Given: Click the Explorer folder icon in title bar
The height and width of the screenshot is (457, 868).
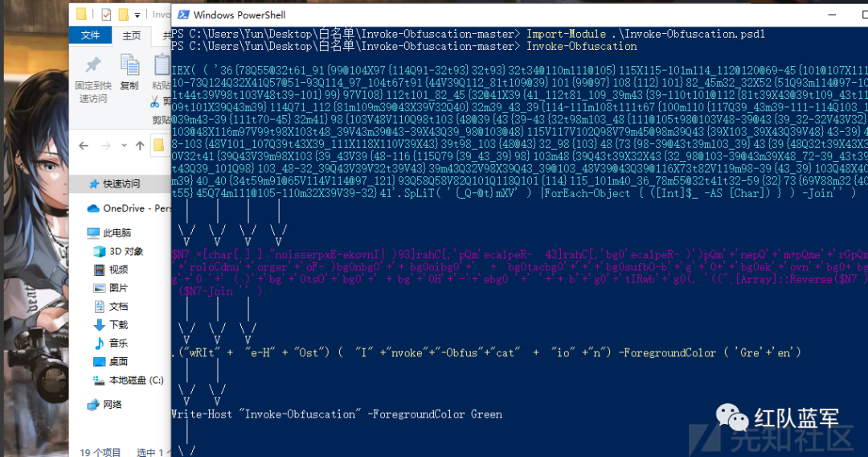Looking at the screenshot, I should [x=81, y=14].
